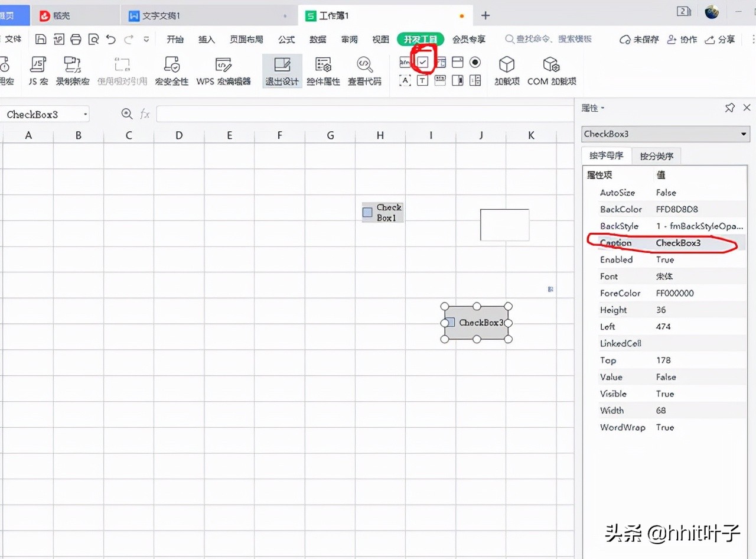Open 控件属性 panel
Screen dimensions: 756x559
323,70
